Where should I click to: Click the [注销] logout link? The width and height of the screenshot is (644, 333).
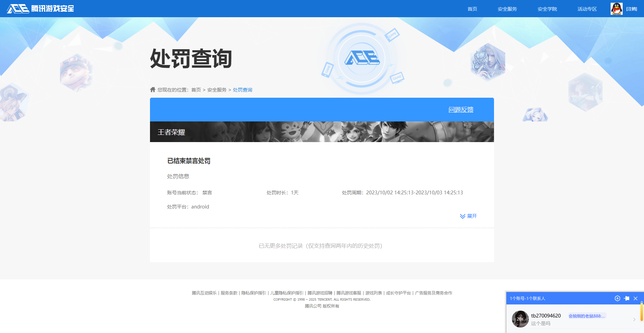(632, 9)
